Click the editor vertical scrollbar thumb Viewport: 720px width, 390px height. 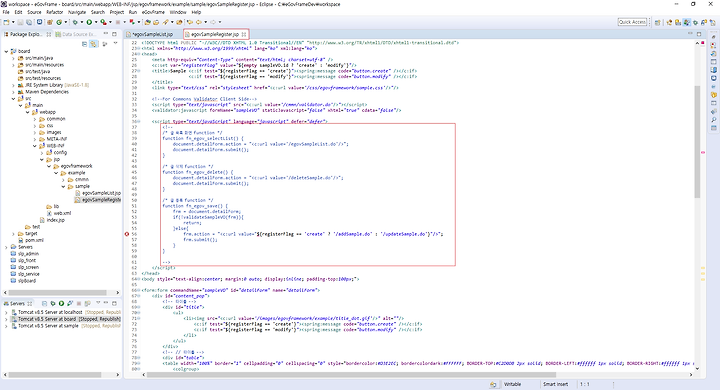click(x=697, y=141)
